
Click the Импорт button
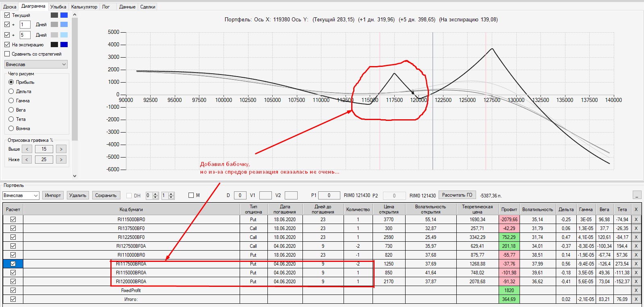pyautogui.click(x=53, y=195)
